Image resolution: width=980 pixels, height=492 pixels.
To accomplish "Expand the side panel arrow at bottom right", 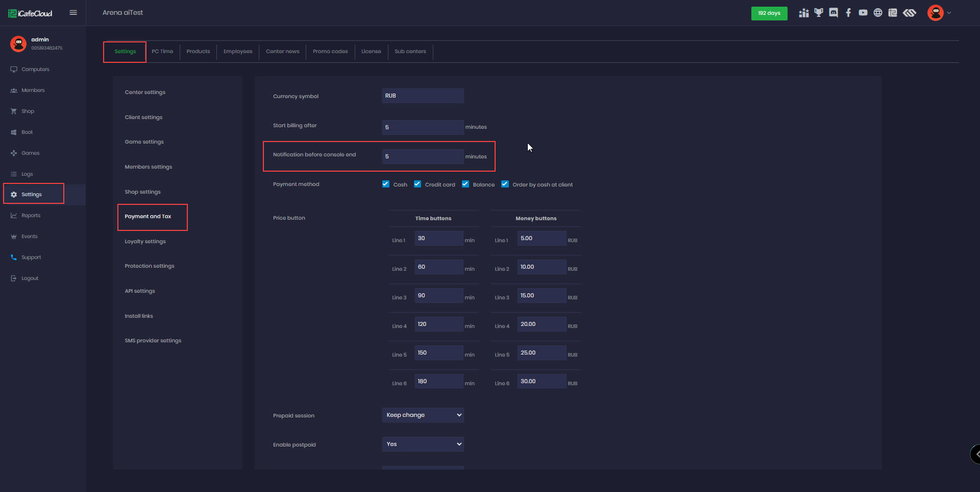I will pyautogui.click(x=975, y=454).
